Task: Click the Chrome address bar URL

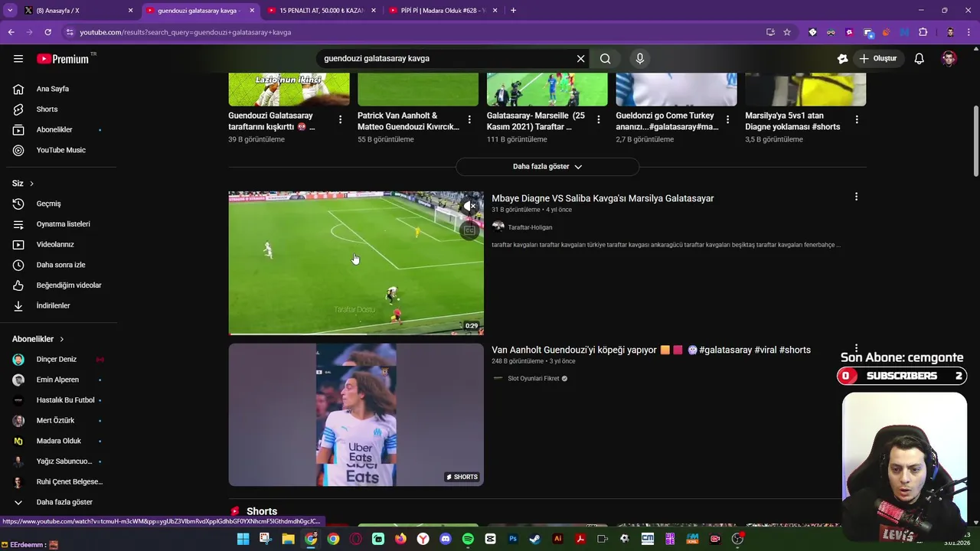Action: point(185,32)
